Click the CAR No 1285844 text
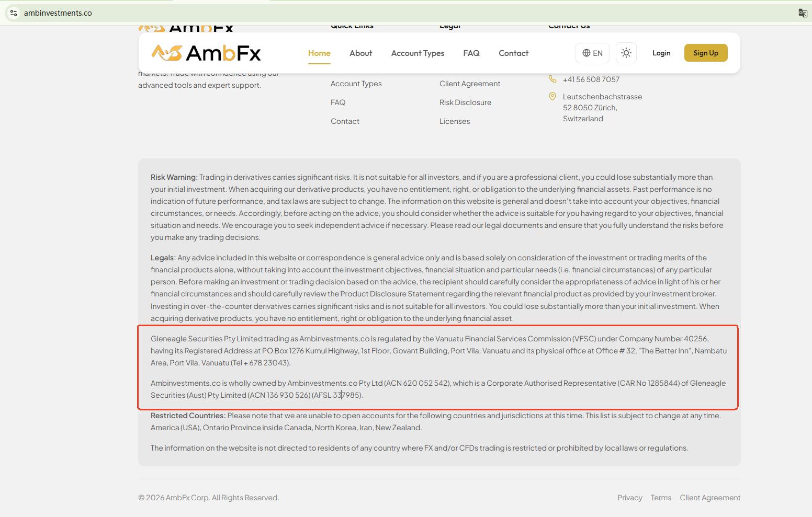The width and height of the screenshot is (812, 517). pyautogui.click(x=648, y=383)
